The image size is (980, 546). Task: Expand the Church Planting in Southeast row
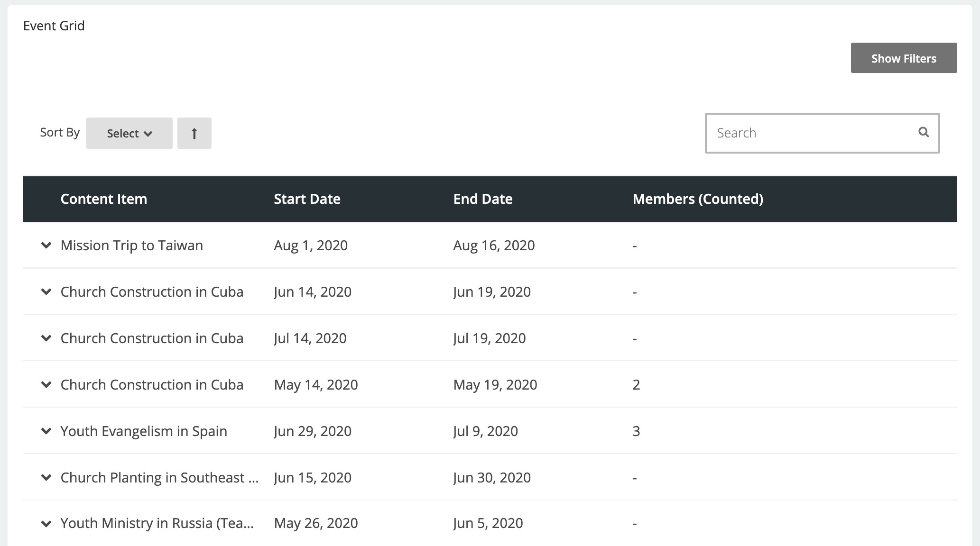[46, 478]
